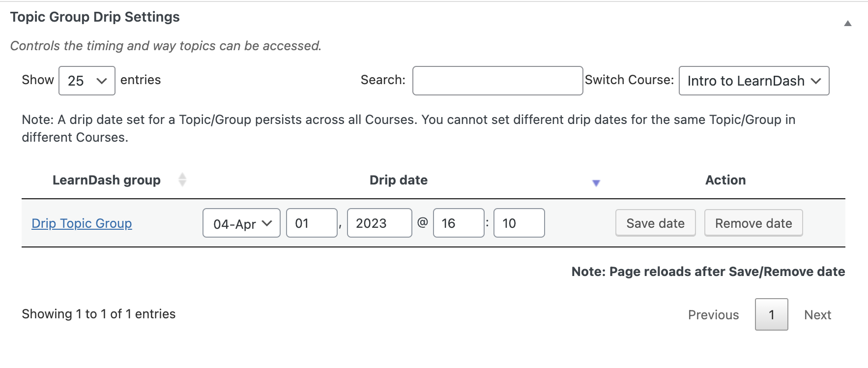The height and width of the screenshot is (368, 868).
Task: Go to the Next page
Action: coord(817,315)
